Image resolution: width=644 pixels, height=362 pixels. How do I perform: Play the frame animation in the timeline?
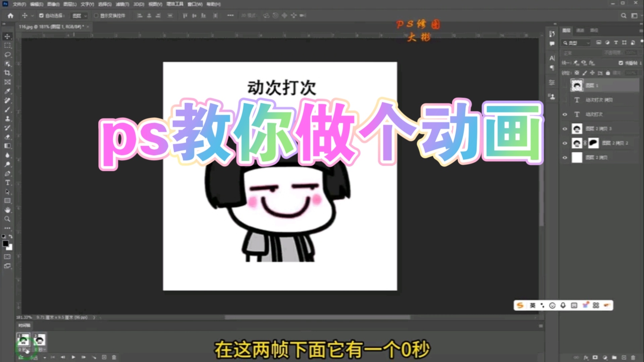point(73,357)
